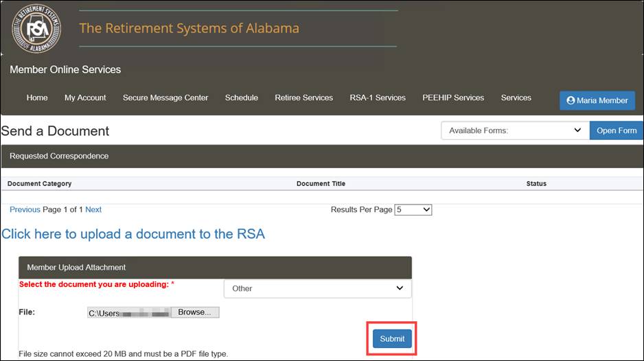The height and width of the screenshot is (361, 644).
Task: Open RSA-1 Services menu
Action: point(378,97)
